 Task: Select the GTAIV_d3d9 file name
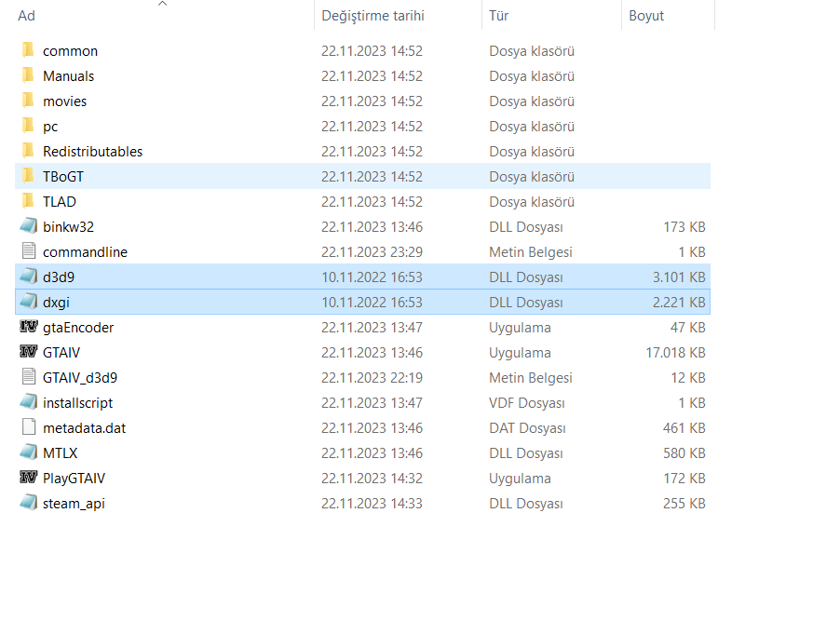pos(80,378)
